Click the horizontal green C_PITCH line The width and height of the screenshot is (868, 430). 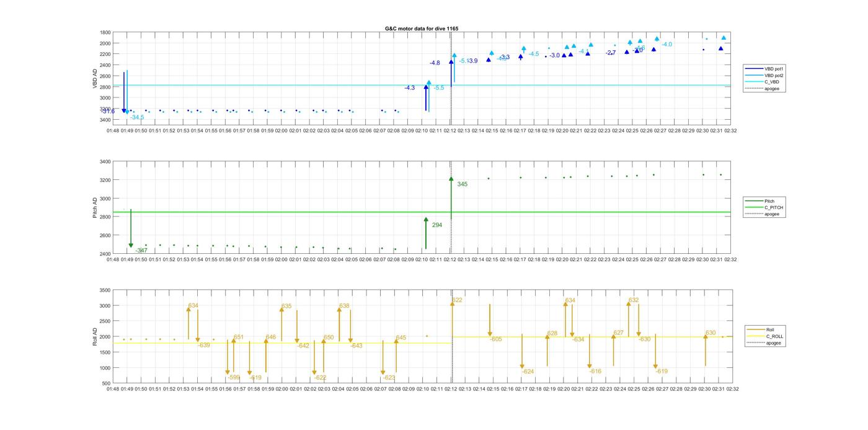pos(422,212)
